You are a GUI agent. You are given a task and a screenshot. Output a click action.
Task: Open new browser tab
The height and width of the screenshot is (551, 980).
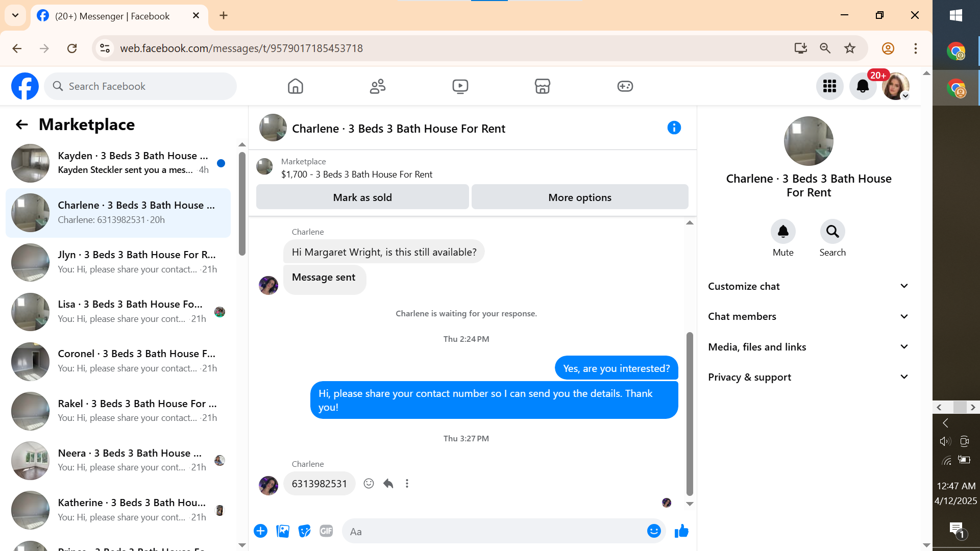224,15
